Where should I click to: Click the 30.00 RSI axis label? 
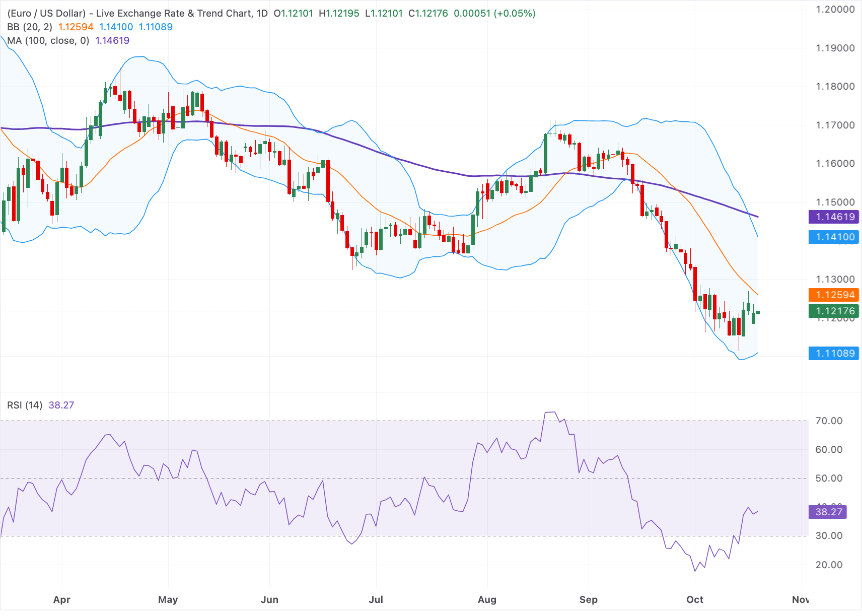829,535
